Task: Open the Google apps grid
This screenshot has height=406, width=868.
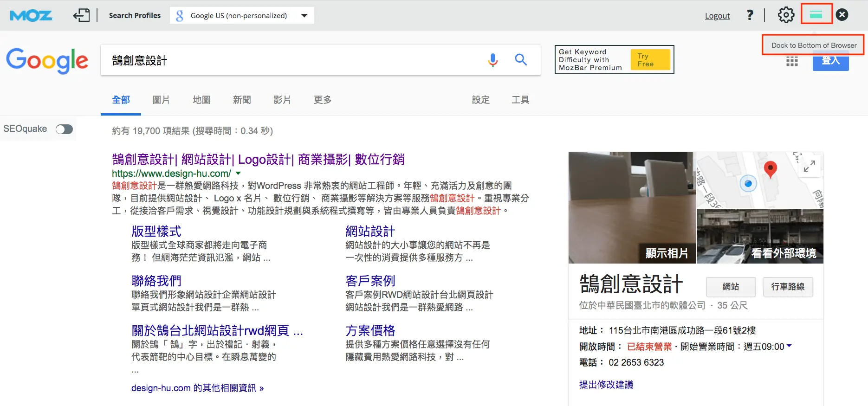Action: point(792,61)
